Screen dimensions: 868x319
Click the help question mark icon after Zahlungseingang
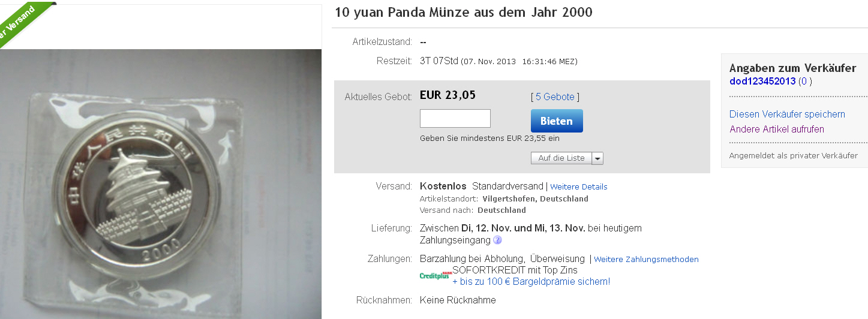pos(497,240)
